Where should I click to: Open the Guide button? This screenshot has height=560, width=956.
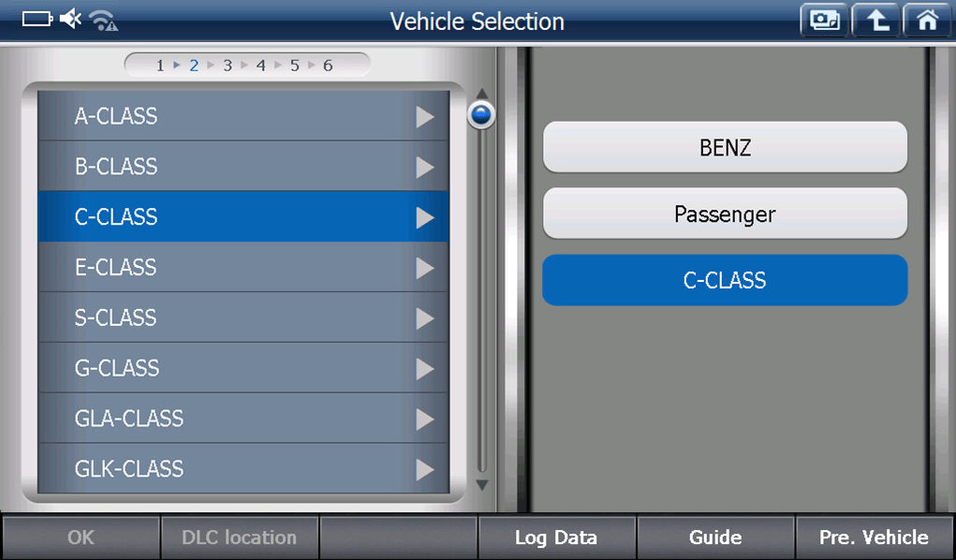(715, 538)
